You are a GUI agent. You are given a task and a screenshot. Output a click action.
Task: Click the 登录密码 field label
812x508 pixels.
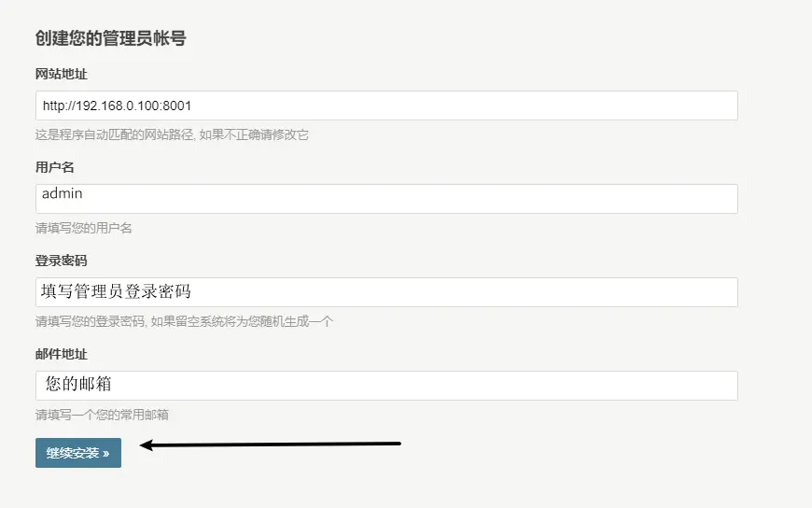pyautogui.click(x=62, y=261)
